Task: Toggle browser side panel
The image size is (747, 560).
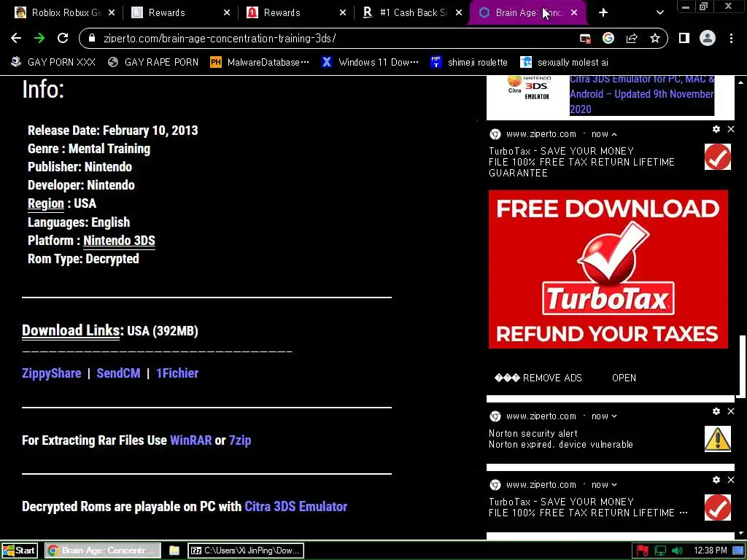Action: [684, 38]
